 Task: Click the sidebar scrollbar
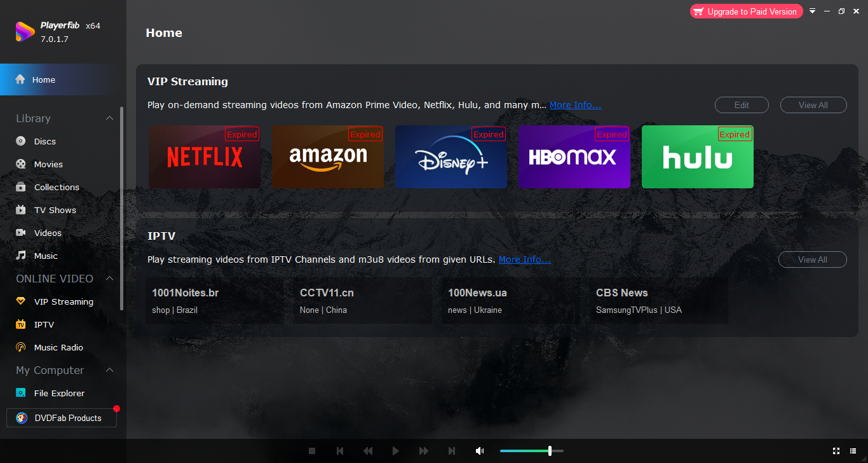(x=121, y=208)
